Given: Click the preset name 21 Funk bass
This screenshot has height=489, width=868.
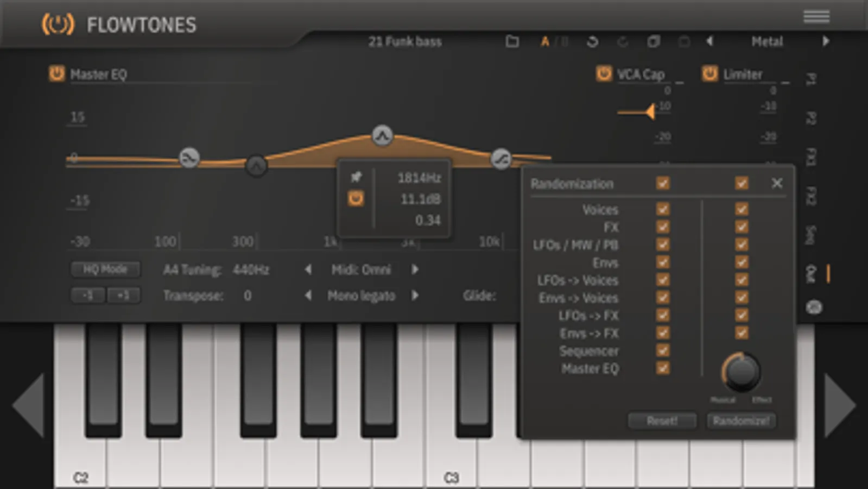Looking at the screenshot, I should (x=405, y=41).
